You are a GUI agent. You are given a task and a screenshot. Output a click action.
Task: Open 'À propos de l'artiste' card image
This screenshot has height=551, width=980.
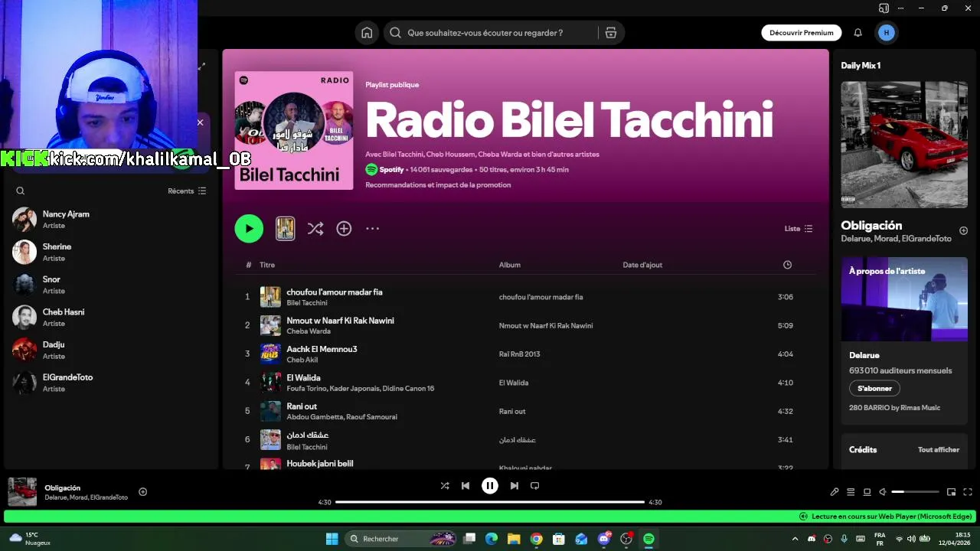[904, 299]
